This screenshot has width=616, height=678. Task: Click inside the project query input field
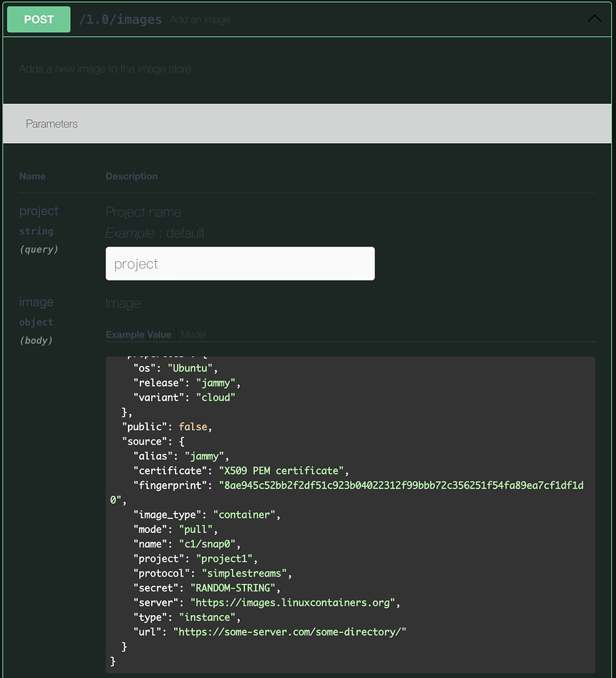(x=240, y=263)
